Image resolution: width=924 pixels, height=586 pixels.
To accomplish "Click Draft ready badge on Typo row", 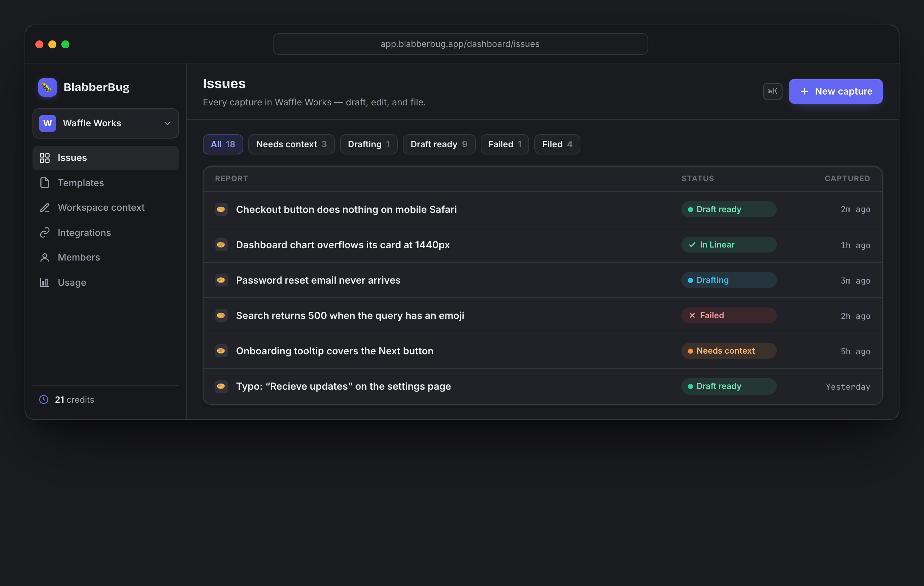I will click(729, 386).
